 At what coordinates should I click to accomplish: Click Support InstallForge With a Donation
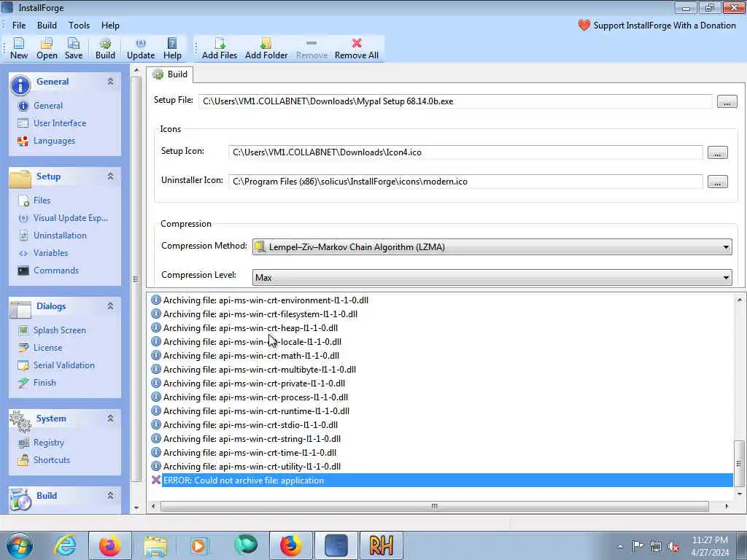point(657,26)
